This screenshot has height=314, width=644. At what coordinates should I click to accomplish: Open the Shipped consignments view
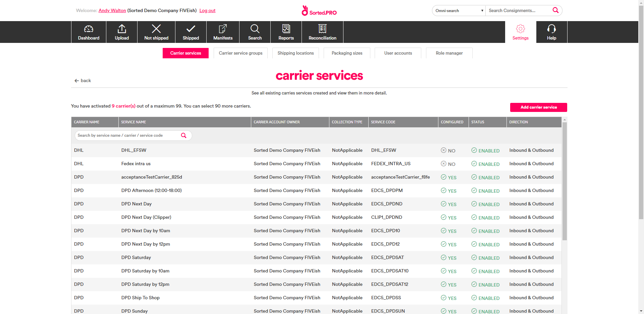[191, 32]
